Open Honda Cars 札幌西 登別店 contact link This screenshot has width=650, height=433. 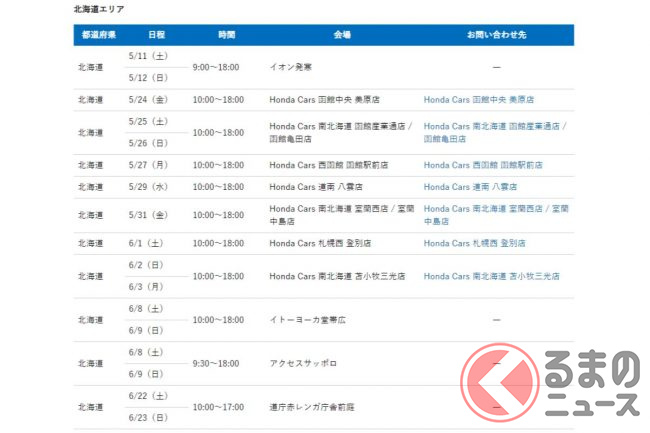click(x=474, y=243)
